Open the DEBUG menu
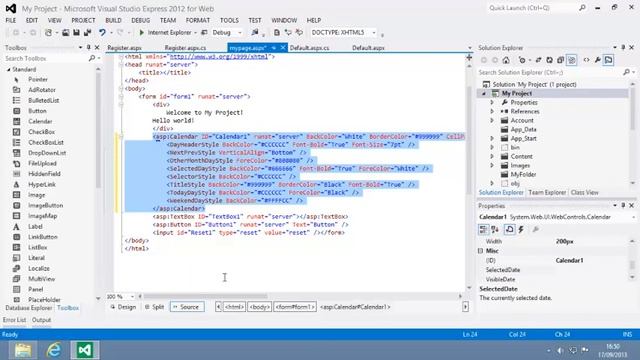The height and width of the screenshot is (360, 640). [140, 20]
